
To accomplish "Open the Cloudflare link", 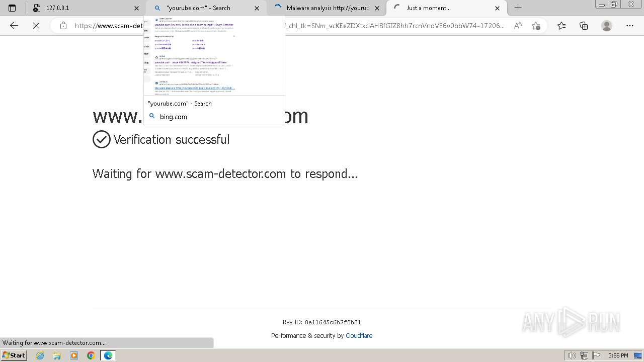I will pos(359,336).
